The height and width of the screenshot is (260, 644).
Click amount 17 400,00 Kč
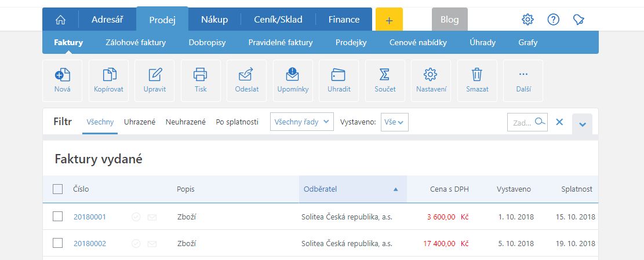[x=446, y=244]
